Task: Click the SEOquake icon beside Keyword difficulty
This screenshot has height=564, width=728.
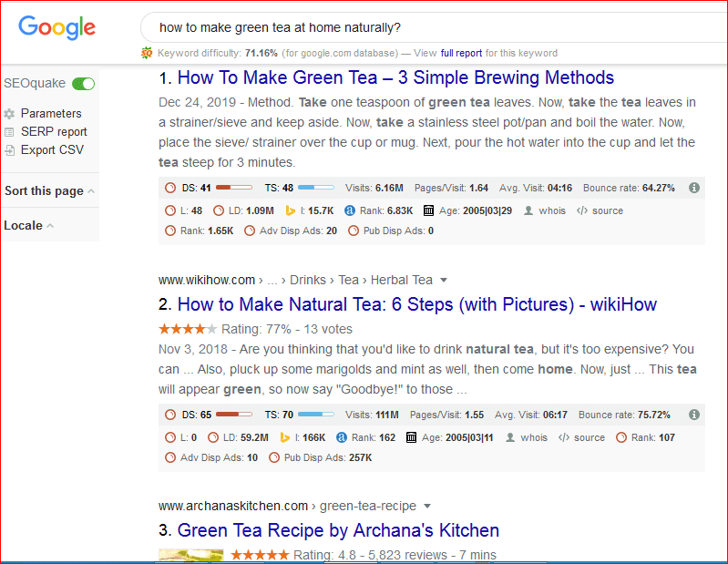Action: (147, 54)
